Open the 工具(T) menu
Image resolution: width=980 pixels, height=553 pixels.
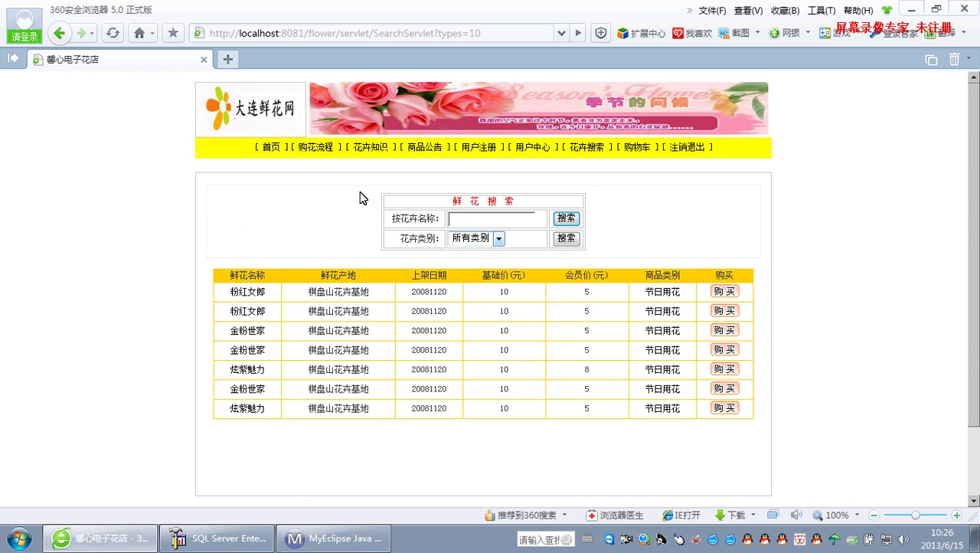(x=822, y=11)
